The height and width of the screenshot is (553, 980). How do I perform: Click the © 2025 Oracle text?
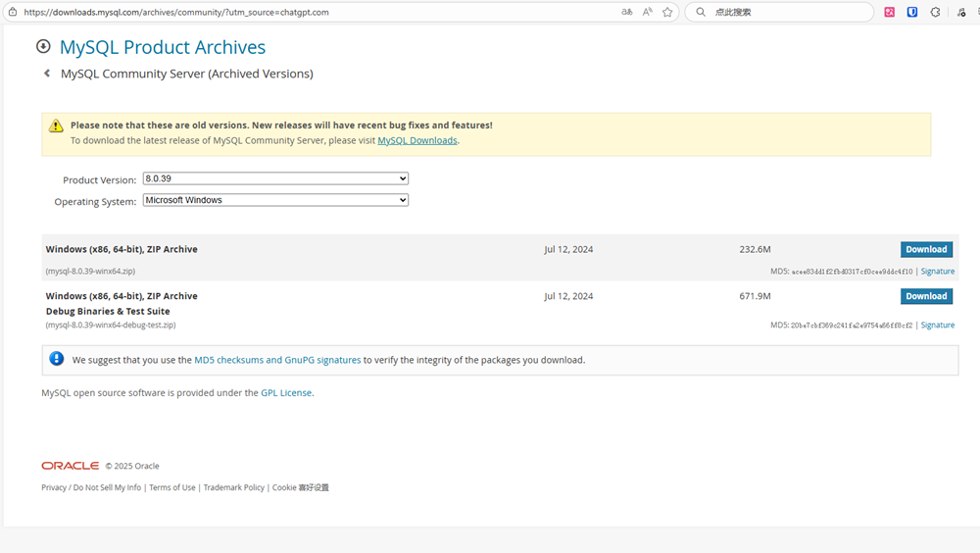[x=132, y=466]
